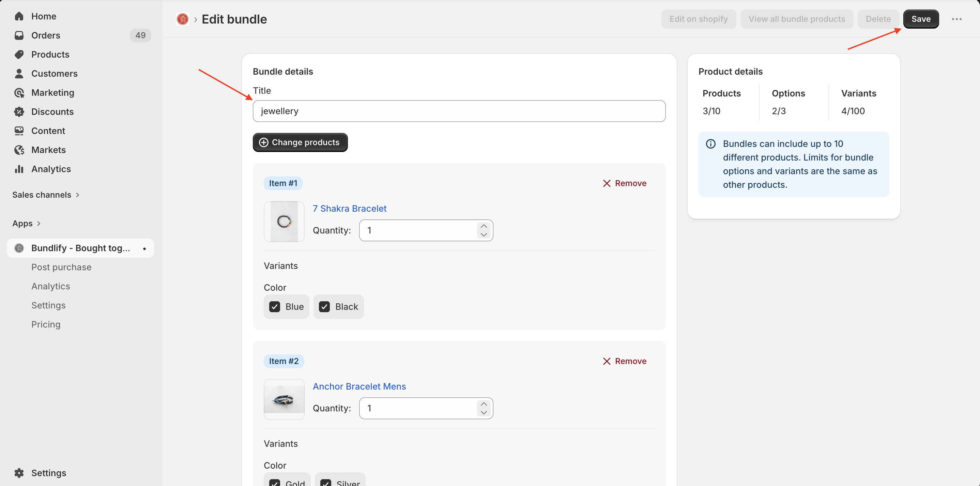Click the Home icon in sidebar
Image resolution: width=980 pixels, height=486 pixels.
pyautogui.click(x=19, y=16)
